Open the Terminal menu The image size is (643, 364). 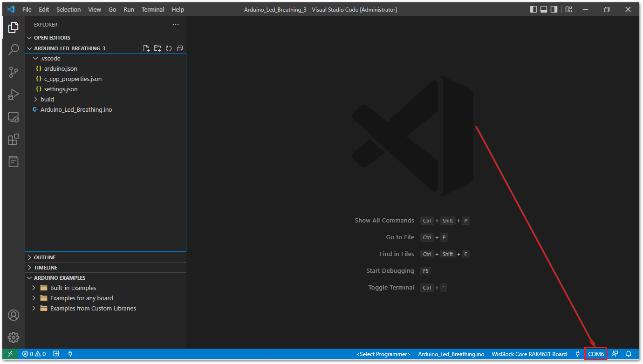pos(153,9)
